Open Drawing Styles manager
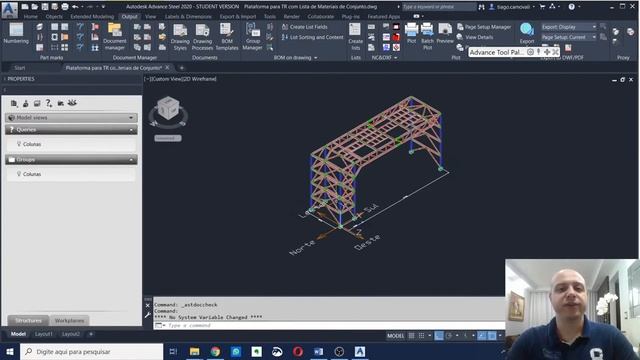The height and width of the screenshot is (360, 640). click(180, 36)
